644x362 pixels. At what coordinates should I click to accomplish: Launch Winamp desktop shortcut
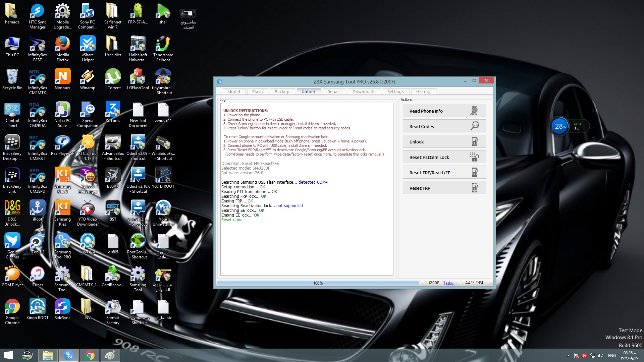(88, 79)
